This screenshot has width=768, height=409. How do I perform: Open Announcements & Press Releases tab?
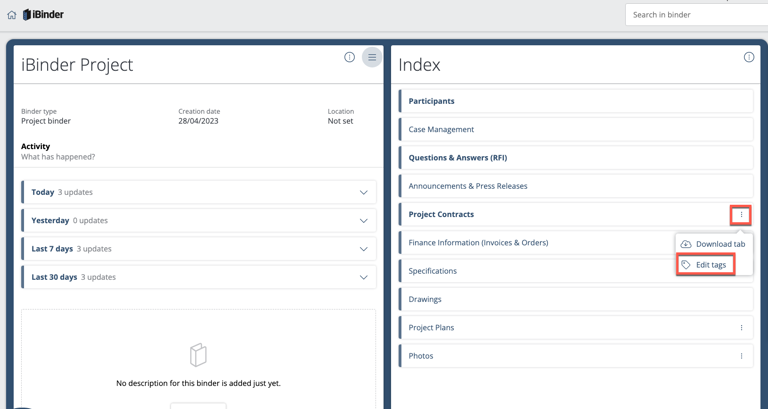[x=467, y=186]
